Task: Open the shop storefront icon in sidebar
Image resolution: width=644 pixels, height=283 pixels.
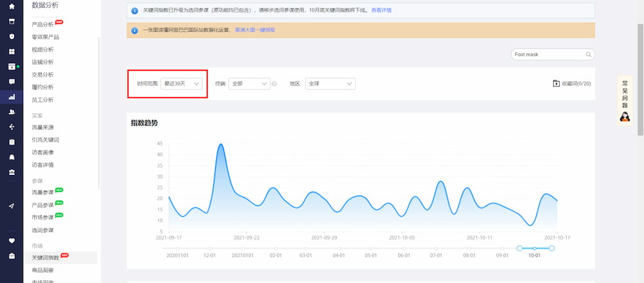Action: [x=12, y=21]
